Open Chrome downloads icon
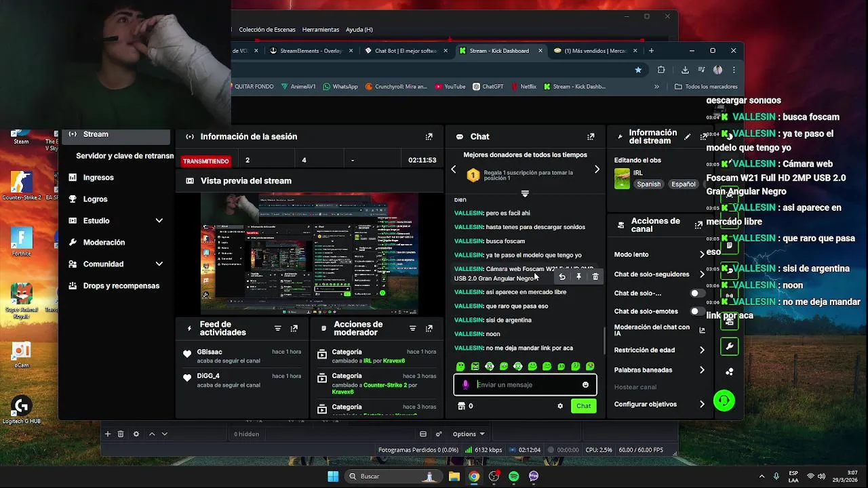The image size is (868, 488). [x=685, y=69]
